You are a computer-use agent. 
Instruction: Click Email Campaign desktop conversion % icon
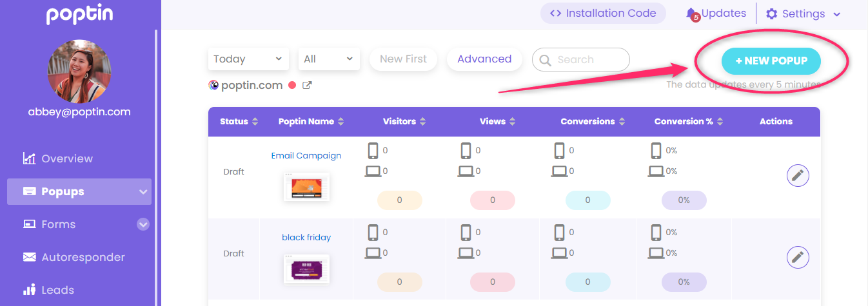tap(656, 171)
